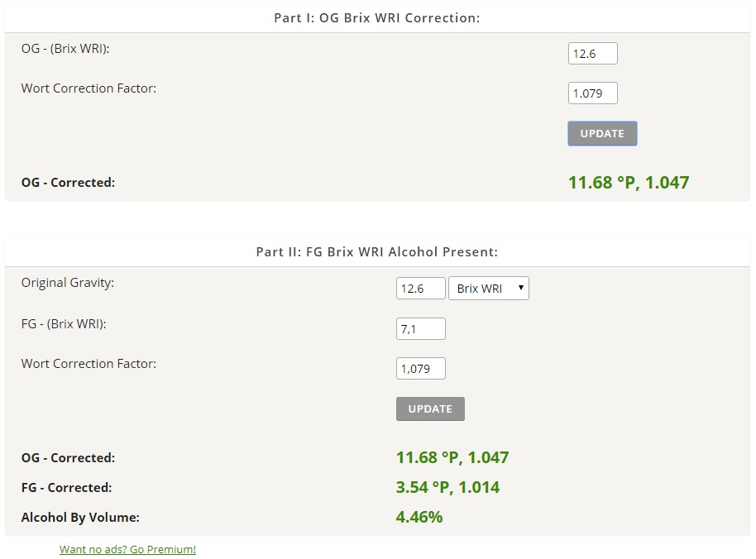Click the Original Gravity label

[68, 283]
